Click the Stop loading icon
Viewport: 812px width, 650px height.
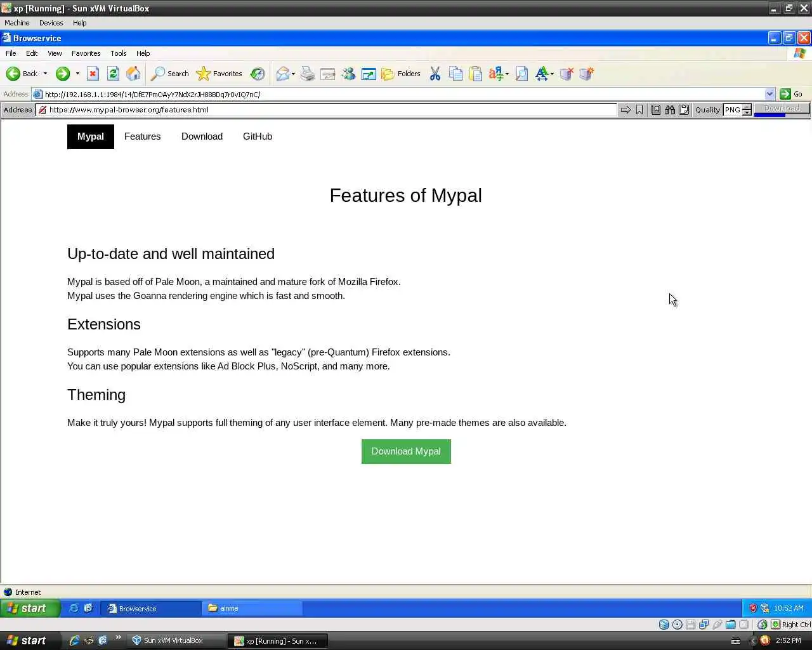(x=93, y=74)
